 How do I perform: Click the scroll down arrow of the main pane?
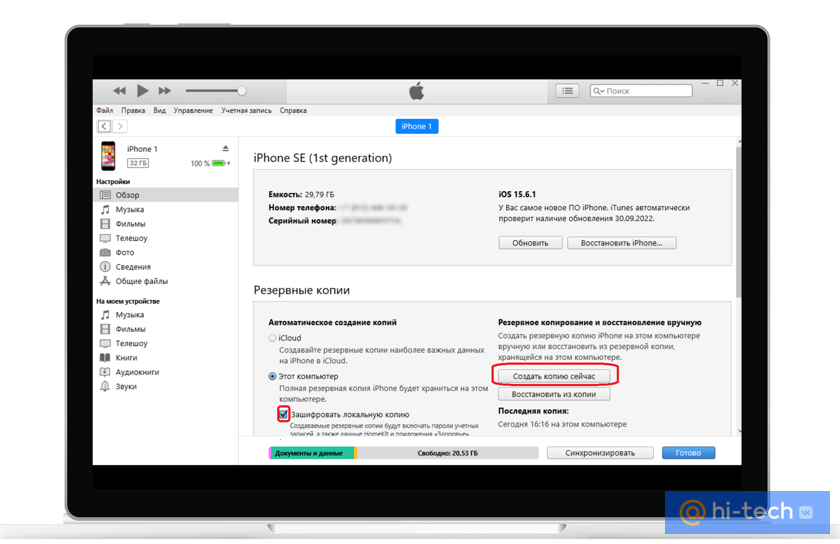(739, 431)
